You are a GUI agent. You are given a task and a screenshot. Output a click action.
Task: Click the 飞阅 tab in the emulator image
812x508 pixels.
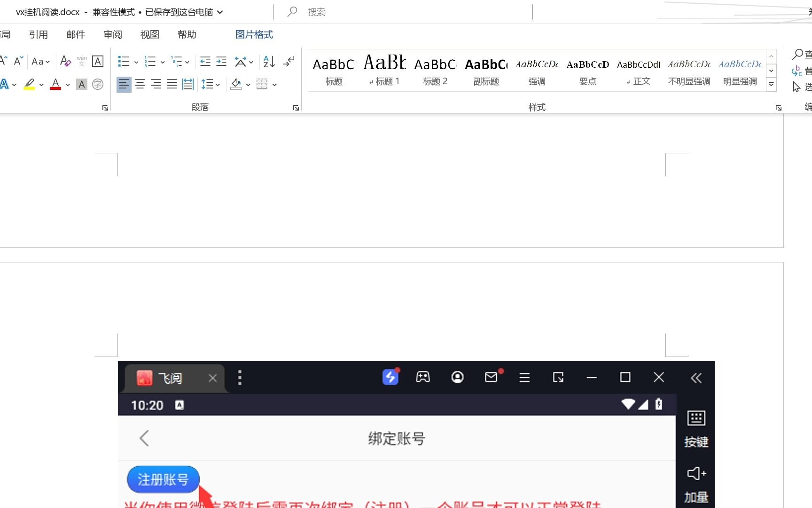tap(175, 378)
